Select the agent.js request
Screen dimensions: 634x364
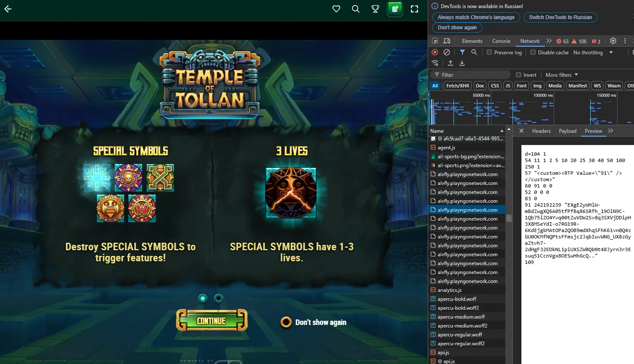click(x=467, y=148)
